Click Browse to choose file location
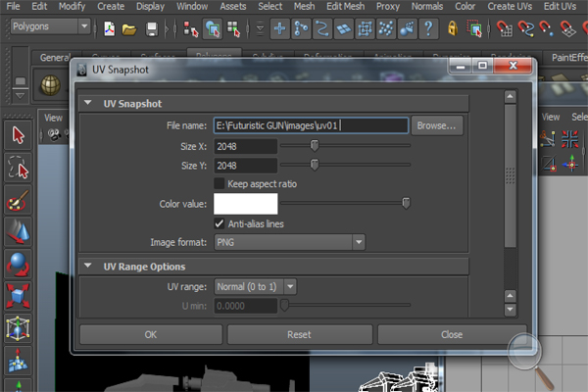 click(x=436, y=125)
